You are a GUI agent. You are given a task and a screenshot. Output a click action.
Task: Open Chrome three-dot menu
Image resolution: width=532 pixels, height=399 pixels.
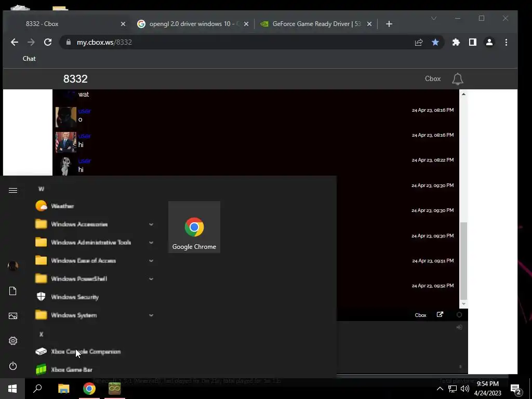506,42
